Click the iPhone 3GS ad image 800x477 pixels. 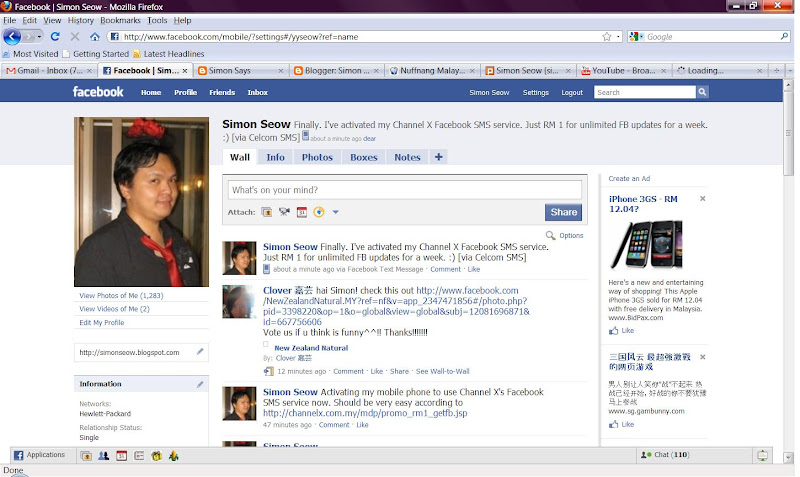click(647, 245)
